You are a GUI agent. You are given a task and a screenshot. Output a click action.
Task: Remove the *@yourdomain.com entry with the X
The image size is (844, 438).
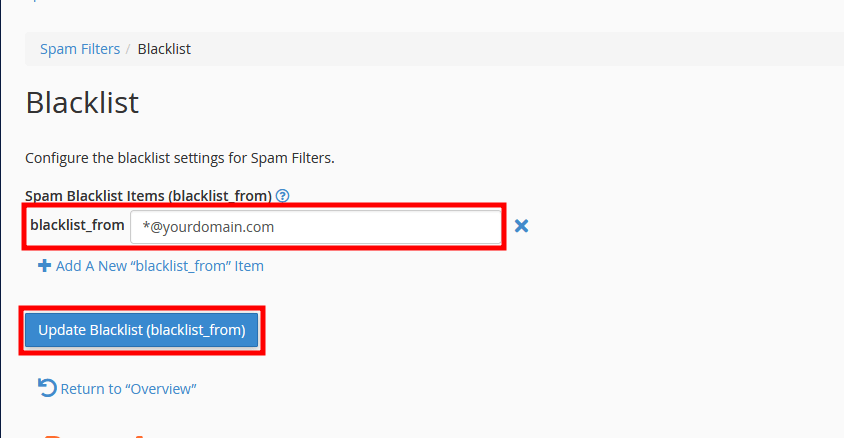coord(521,226)
